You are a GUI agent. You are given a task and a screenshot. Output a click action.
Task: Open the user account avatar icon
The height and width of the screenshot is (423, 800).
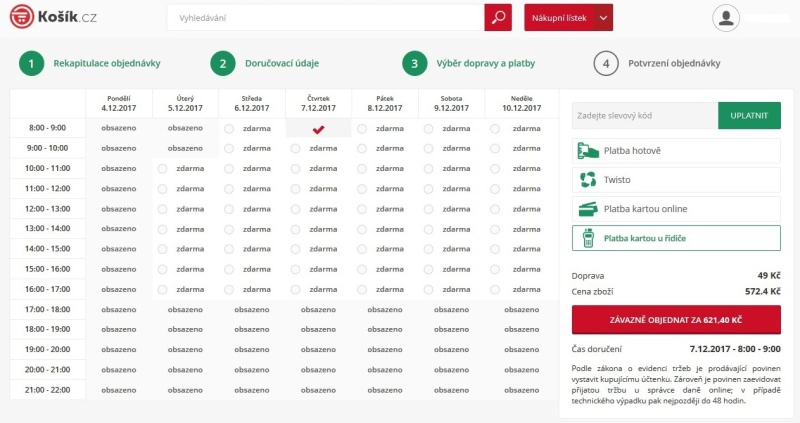726,18
